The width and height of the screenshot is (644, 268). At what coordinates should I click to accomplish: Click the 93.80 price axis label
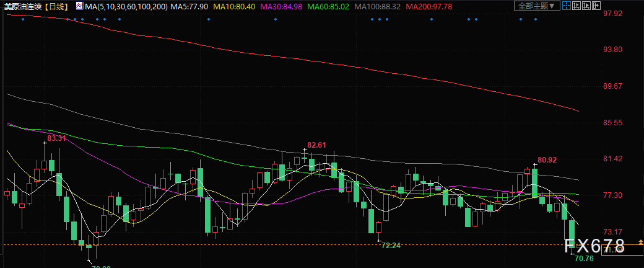(x=612, y=50)
